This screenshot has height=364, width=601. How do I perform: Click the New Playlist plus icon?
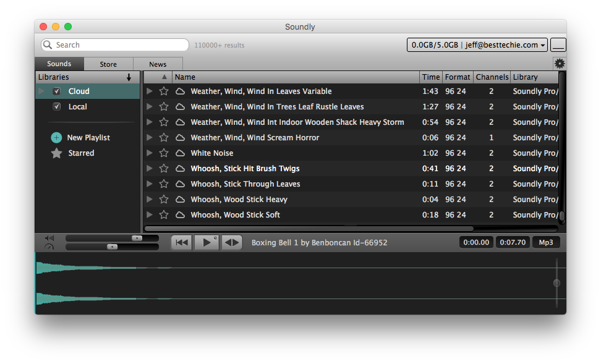56,138
